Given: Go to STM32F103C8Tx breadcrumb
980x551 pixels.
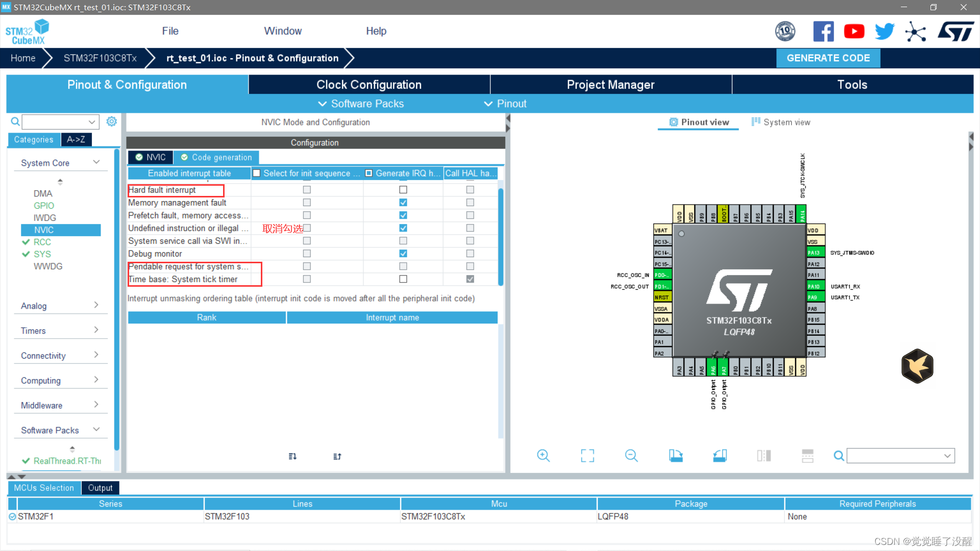Looking at the screenshot, I should [100, 58].
